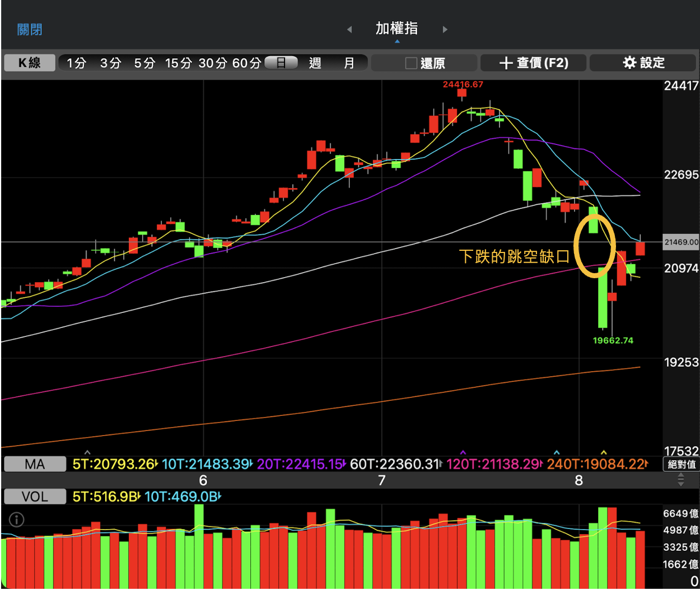Click the cyan caret marker above MA bar
Screen dimensions: 700x590
click(556, 452)
